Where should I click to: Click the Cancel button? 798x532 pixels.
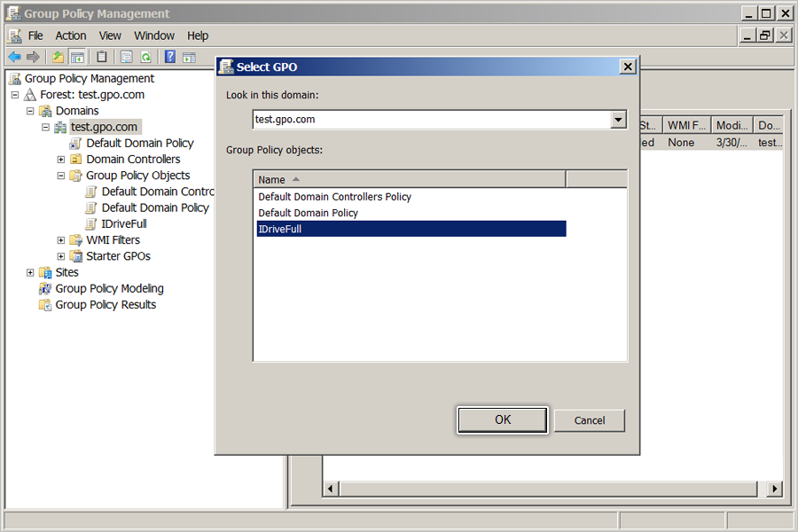(590, 420)
